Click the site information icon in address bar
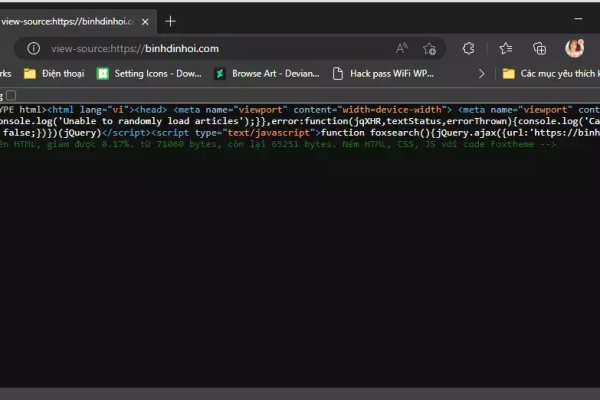 (33, 49)
